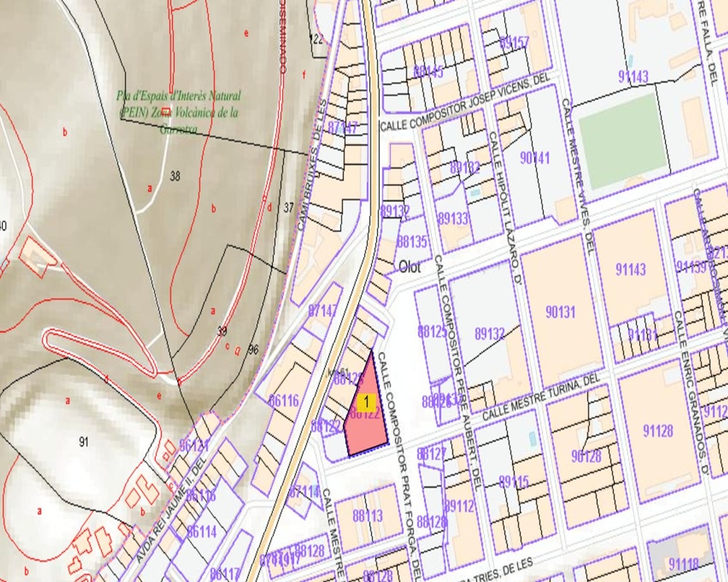Select block 90131 on the map

tap(561, 313)
